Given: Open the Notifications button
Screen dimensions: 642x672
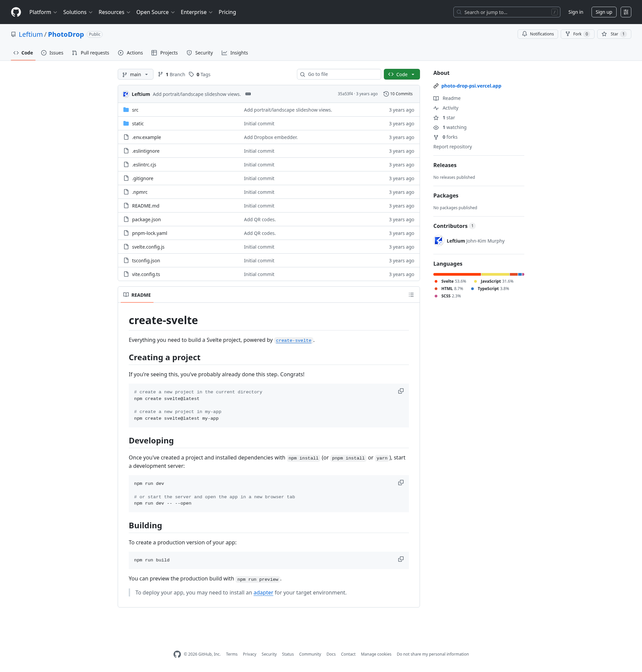Looking at the screenshot, I should [538, 34].
